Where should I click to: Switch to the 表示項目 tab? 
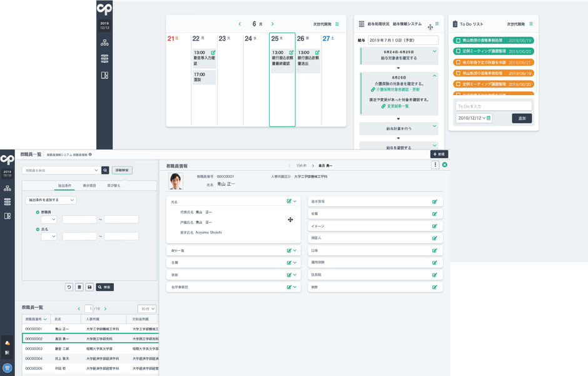click(x=89, y=186)
